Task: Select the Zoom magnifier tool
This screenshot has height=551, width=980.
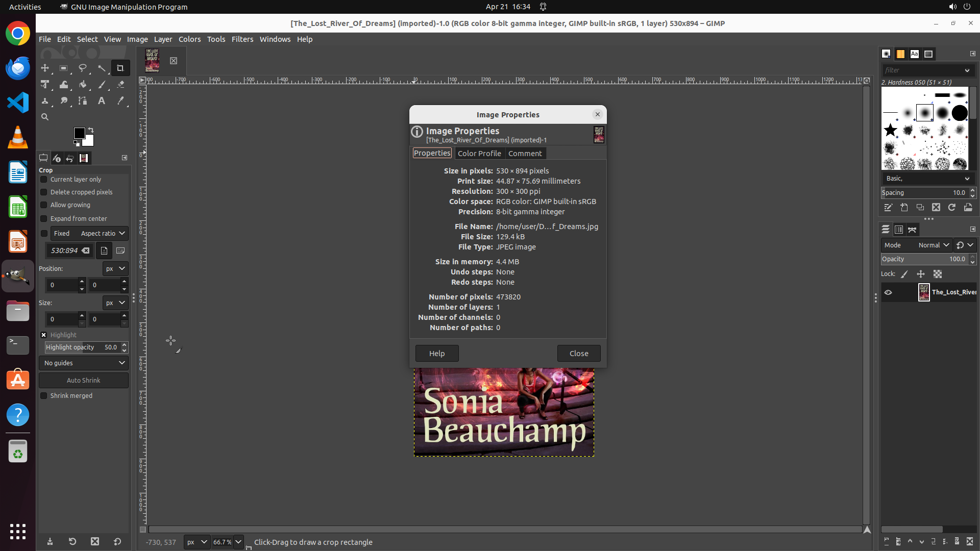Action: [x=45, y=117]
